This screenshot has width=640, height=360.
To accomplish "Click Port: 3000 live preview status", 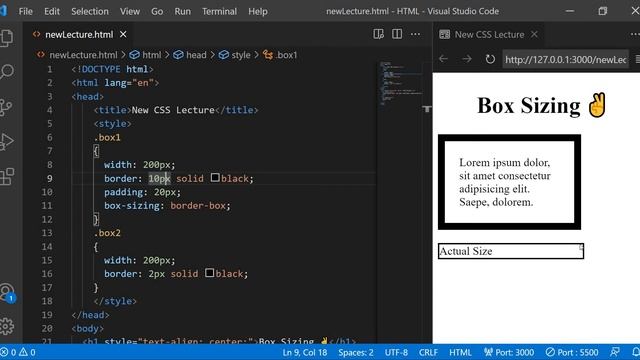I will click(509, 352).
